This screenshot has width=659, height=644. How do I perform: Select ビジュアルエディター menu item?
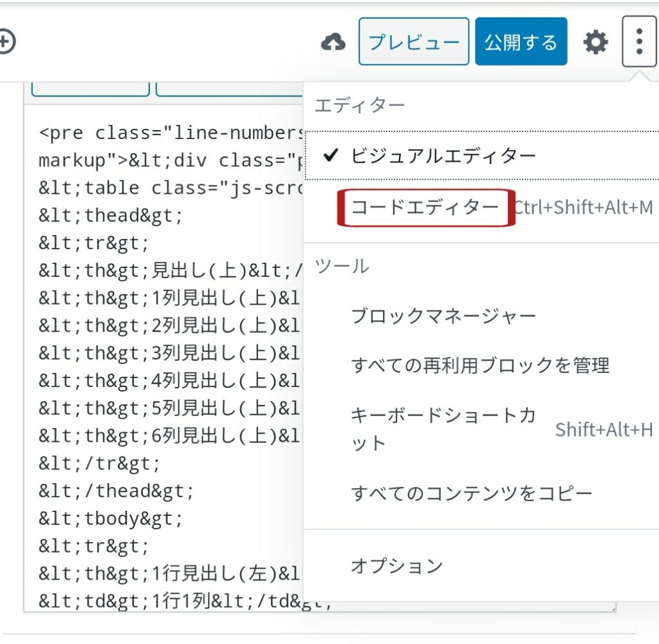point(481,156)
